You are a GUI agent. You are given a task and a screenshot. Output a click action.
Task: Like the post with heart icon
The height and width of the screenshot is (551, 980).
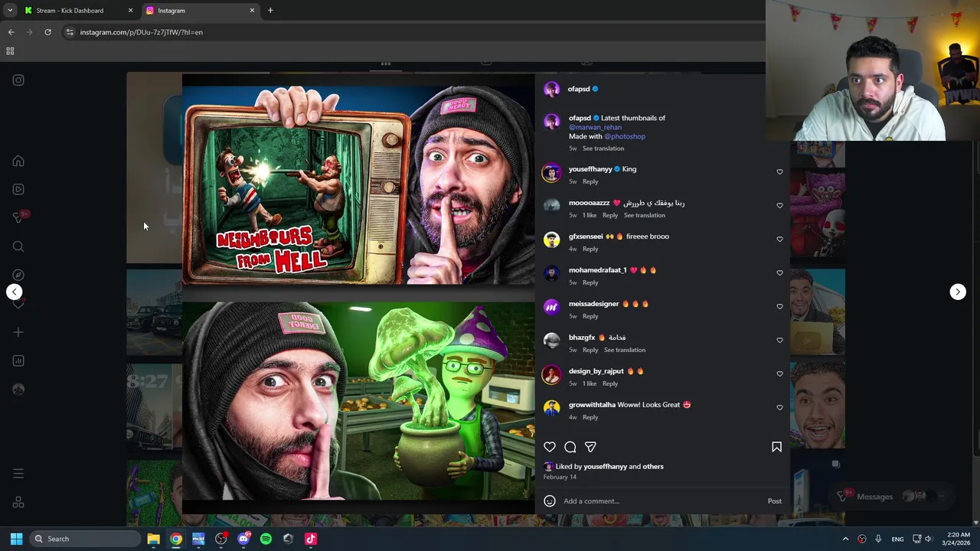tap(550, 447)
